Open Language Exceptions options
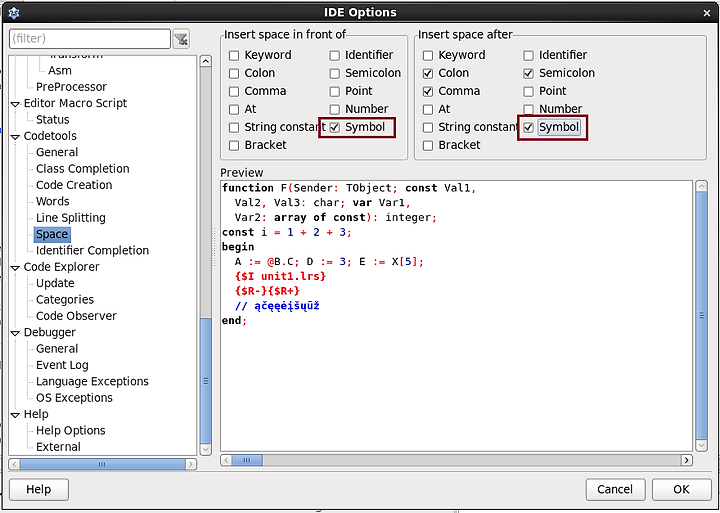The image size is (720, 513). coord(92,382)
